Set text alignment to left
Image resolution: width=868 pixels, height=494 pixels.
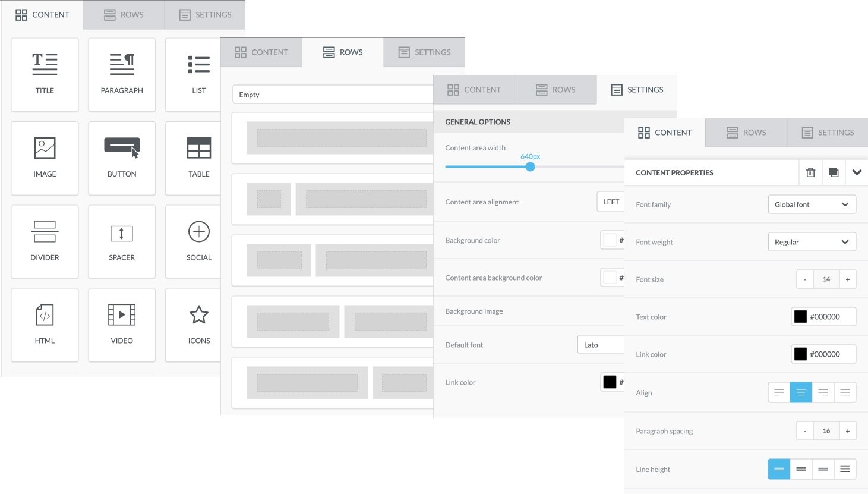point(779,392)
